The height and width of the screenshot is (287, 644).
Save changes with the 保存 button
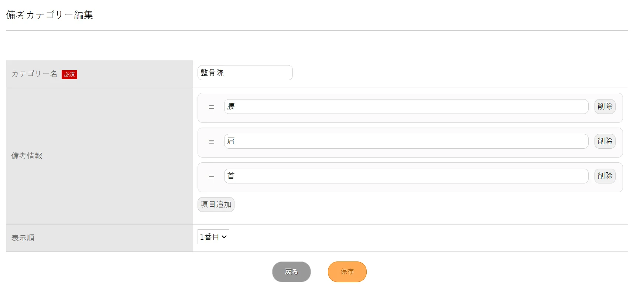tap(347, 272)
